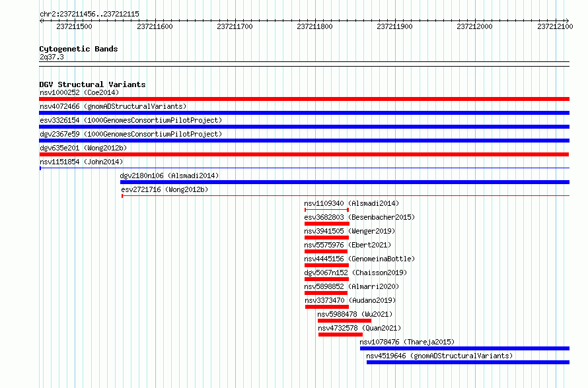Click the red bar under nsv4732578
588x388 pixels.
340,335
